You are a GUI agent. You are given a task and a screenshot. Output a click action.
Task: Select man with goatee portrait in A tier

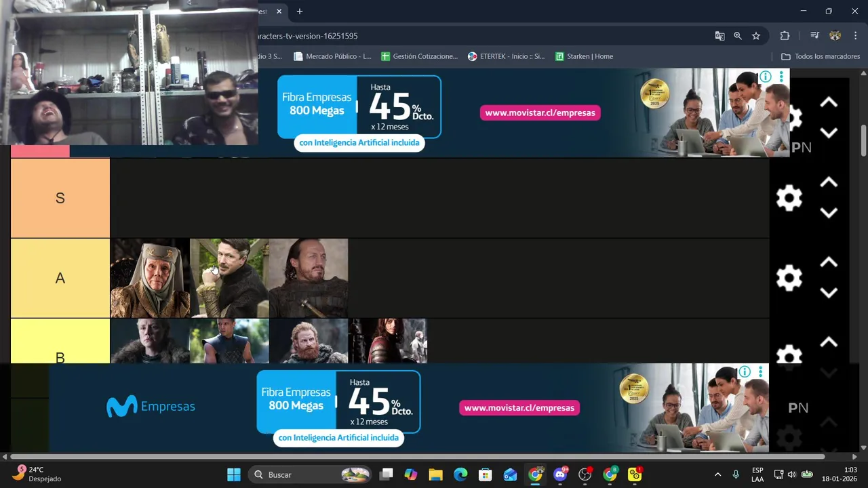coord(229,278)
